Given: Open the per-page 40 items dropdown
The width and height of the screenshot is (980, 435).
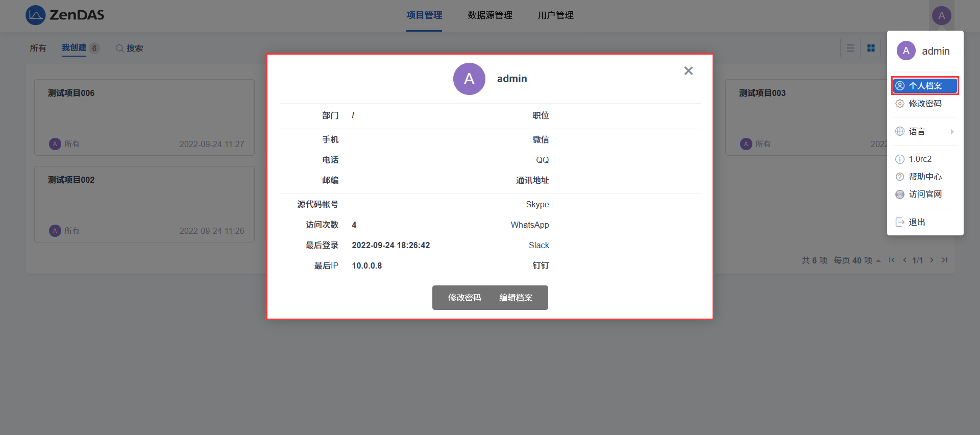Looking at the screenshot, I should point(857,260).
